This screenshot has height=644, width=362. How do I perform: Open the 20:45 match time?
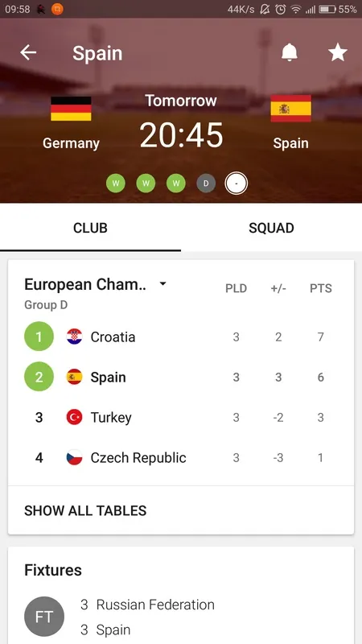[181, 134]
